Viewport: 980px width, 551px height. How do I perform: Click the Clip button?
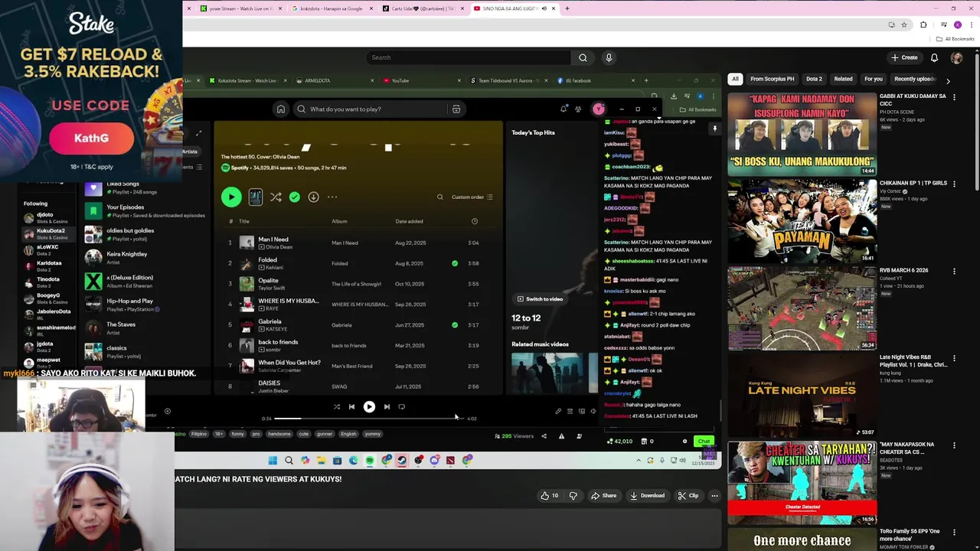tap(688, 496)
